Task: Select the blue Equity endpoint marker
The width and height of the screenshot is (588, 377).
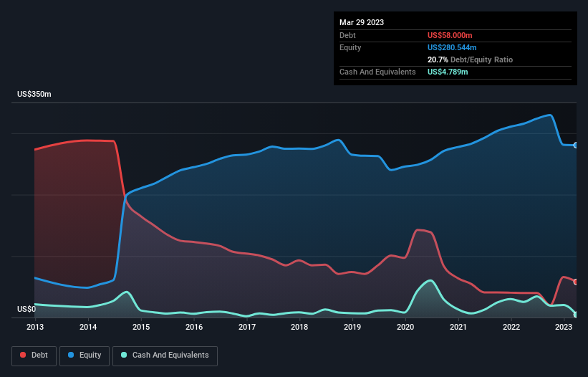Action: pyautogui.click(x=576, y=145)
